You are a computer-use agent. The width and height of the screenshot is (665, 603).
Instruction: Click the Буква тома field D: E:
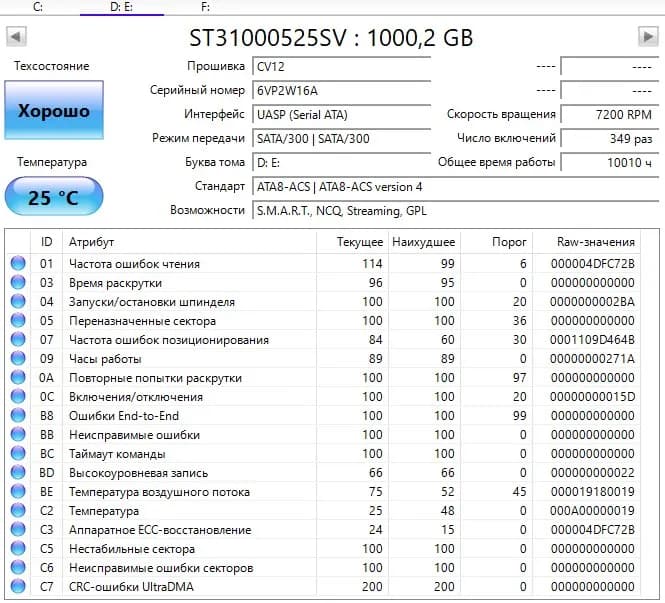point(341,163)
